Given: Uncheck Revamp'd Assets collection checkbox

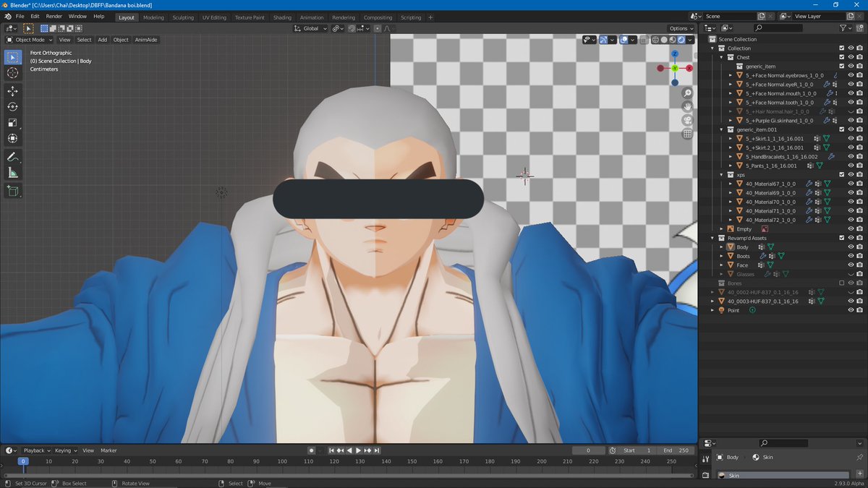Looking at the screenshot, I should click(841, 238).
